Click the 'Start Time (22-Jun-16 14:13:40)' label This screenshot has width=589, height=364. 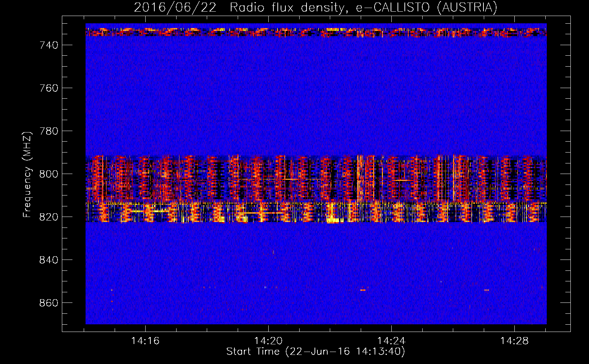tap(316, 352)
